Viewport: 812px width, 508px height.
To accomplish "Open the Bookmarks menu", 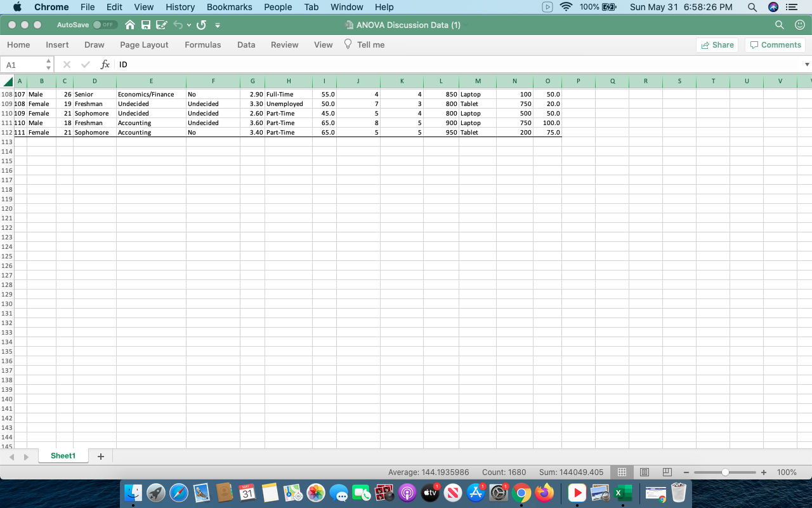I will click(229, 7).
